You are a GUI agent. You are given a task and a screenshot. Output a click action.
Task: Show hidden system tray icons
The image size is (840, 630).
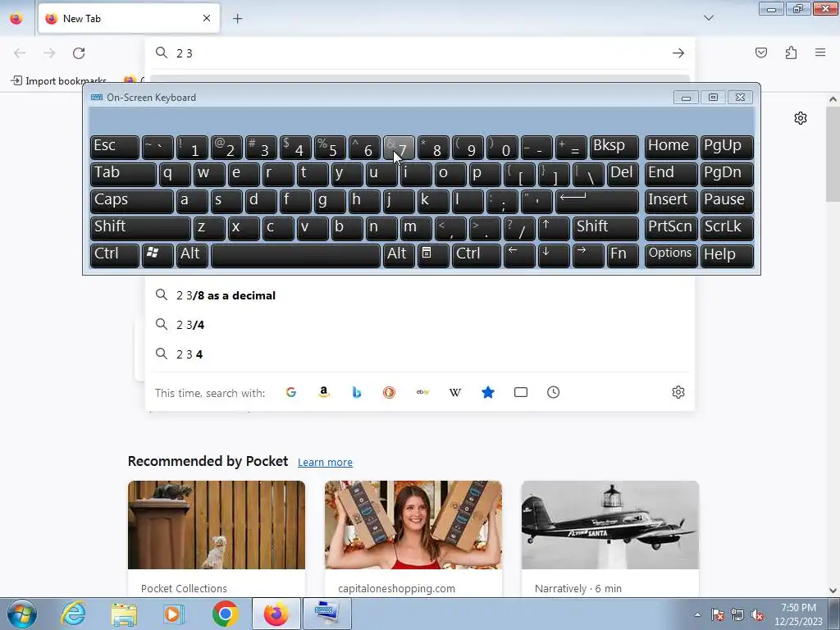click(x=697, y=614)
